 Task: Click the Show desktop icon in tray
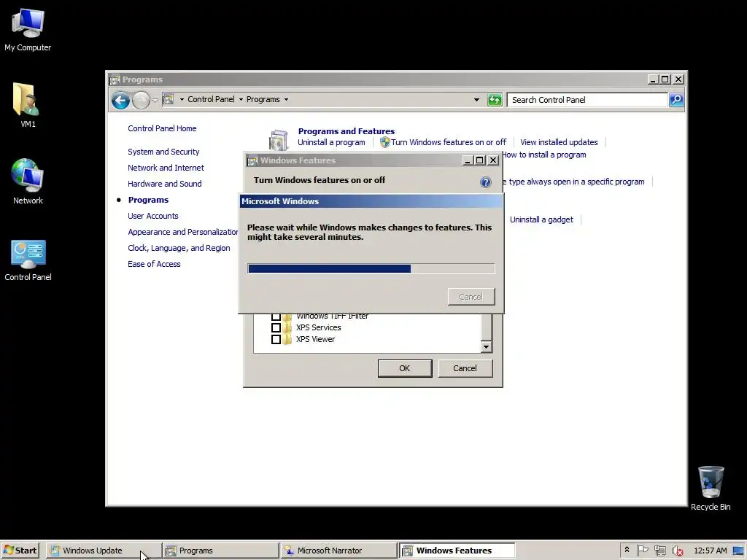[x=738, y=551]
